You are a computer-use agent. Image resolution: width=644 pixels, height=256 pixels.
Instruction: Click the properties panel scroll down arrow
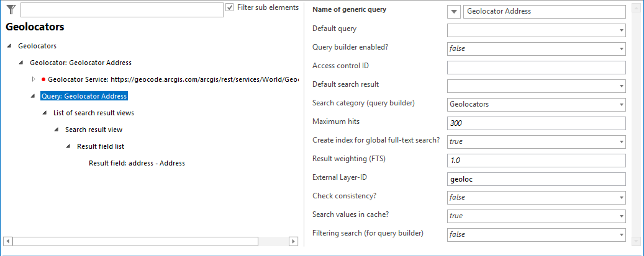[636, 241]
